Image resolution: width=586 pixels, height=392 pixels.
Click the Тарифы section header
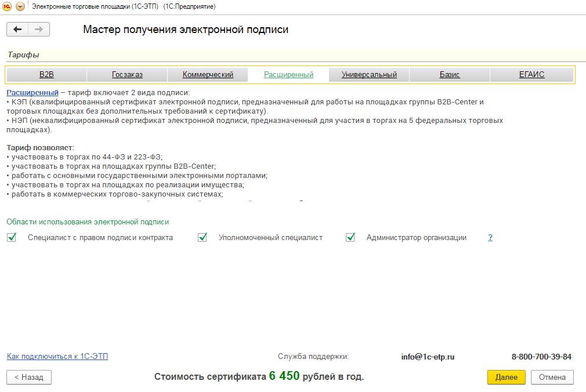24,55
